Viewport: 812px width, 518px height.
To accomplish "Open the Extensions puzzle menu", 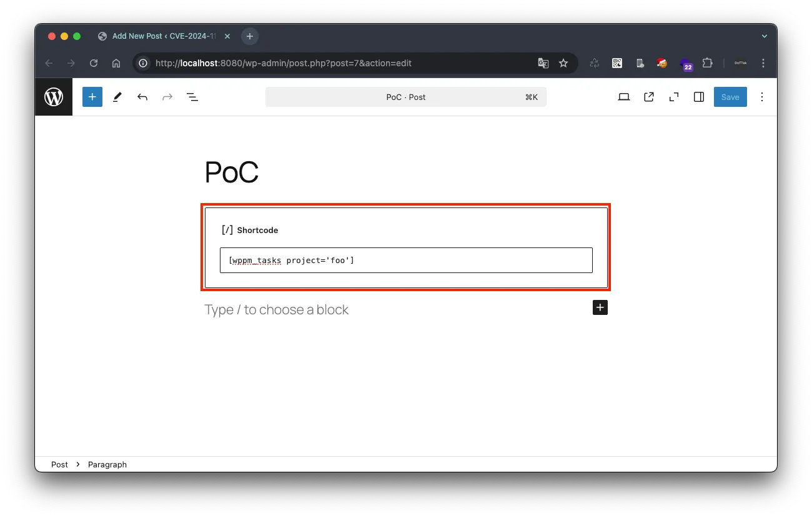I will (707, 63).
